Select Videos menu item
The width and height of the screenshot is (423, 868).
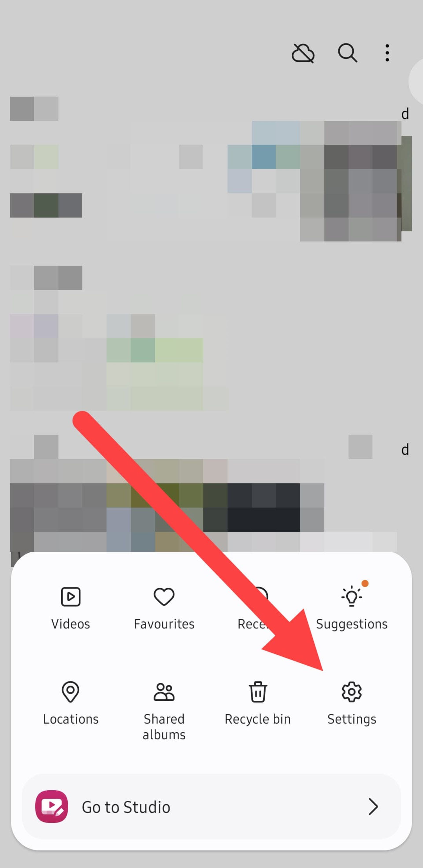tap(70, 606)
